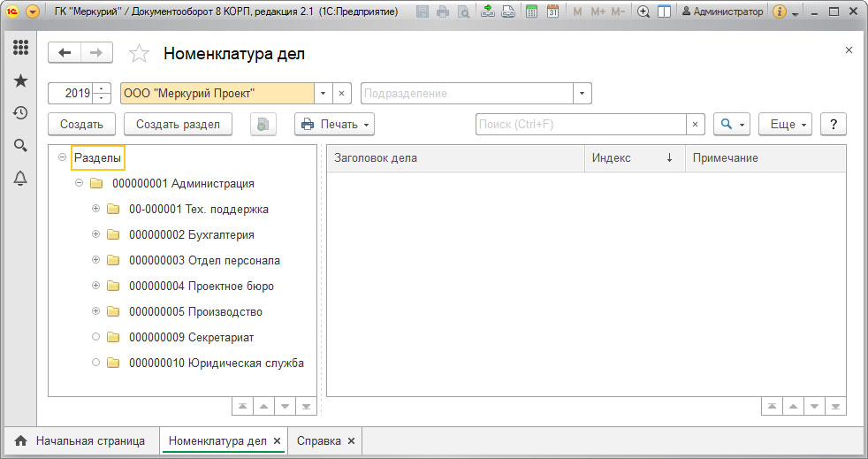Click the sidebar search magnifier icon

[x=20, y=146]
